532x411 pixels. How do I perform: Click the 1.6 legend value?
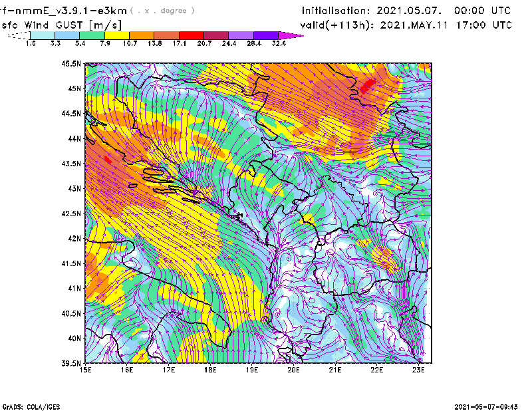point(31,43)
